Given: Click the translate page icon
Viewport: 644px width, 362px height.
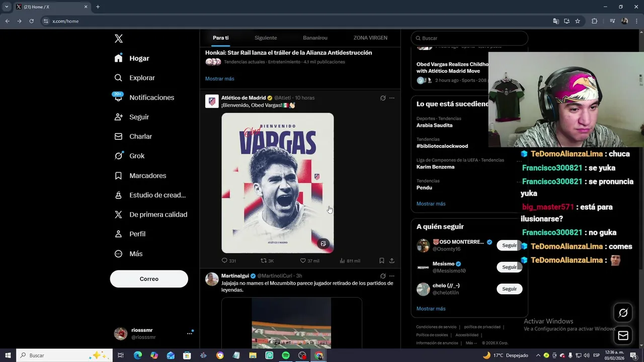Looking at the screenshot, I should 555,21.
